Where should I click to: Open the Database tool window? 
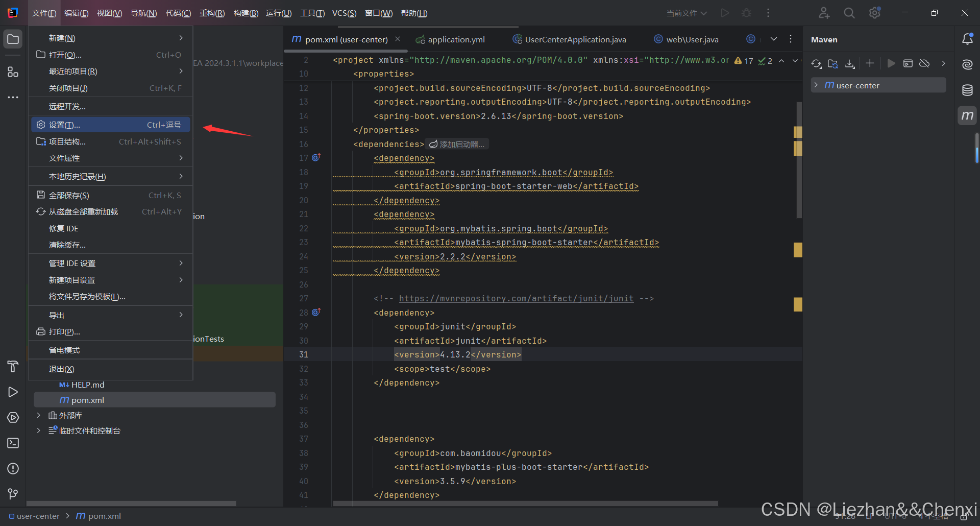coord(967,90)
